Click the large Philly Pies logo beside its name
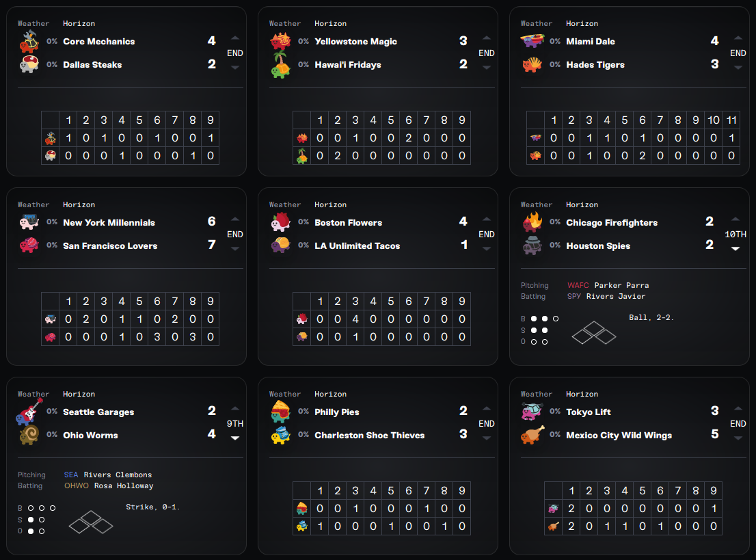Screen dimensions: 756x560 (x=281, y=412)
